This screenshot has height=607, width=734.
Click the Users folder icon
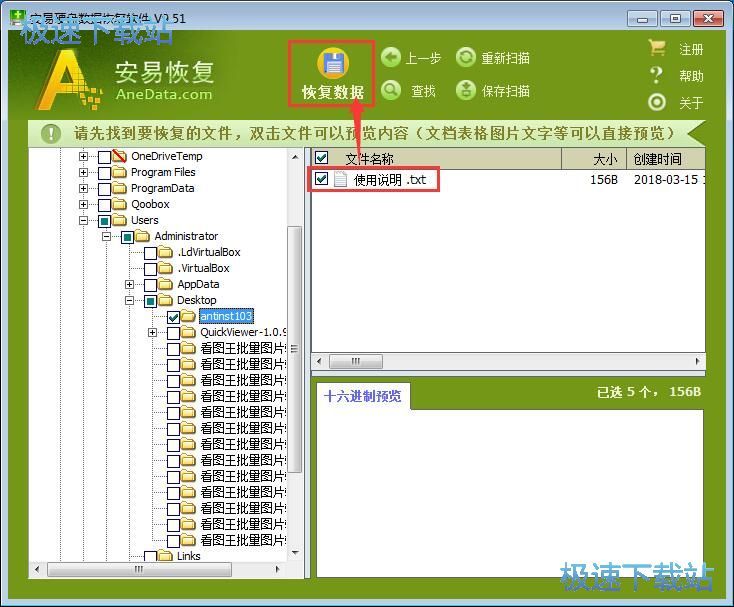coord(120,220)
